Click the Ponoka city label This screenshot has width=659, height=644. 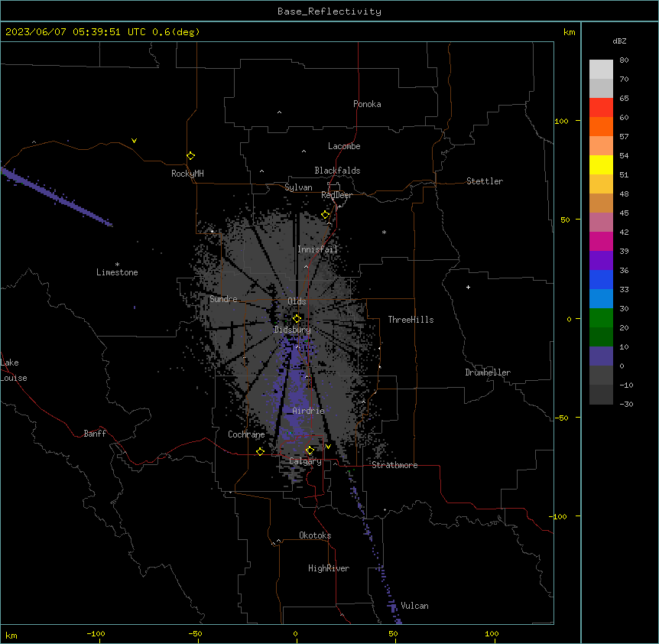pos(367,104)
